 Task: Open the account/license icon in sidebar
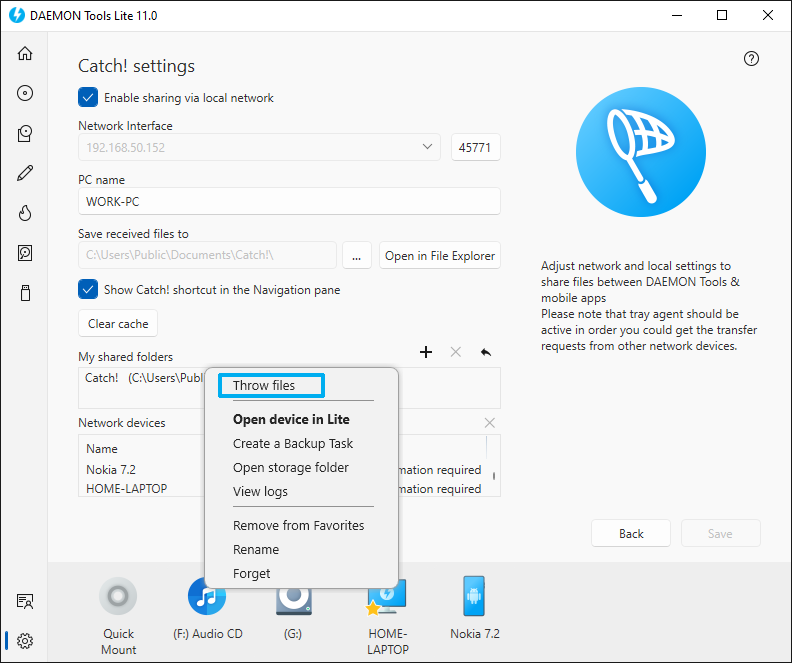click(25, 601)
